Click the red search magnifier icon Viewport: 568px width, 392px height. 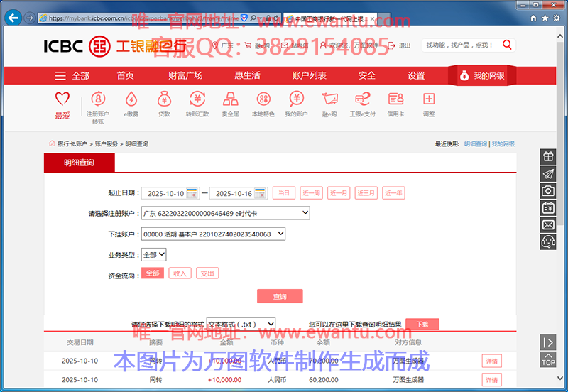click(x=507, y=45)
